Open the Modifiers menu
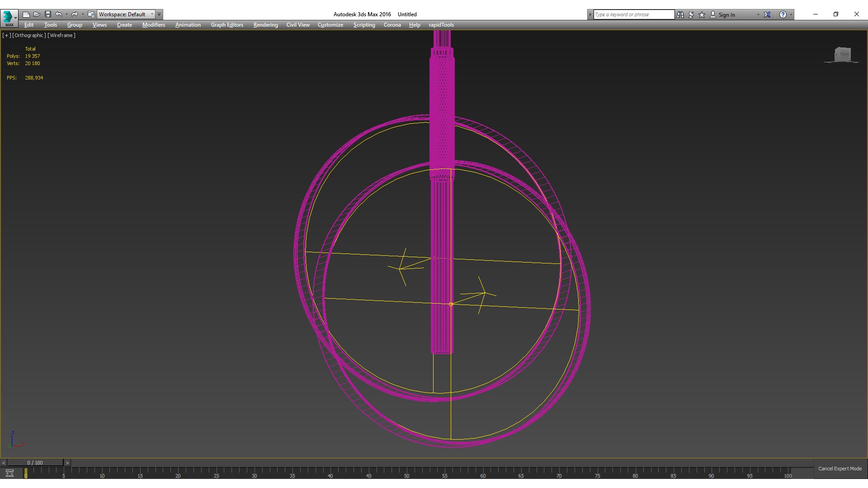 (x=153, y=25)
